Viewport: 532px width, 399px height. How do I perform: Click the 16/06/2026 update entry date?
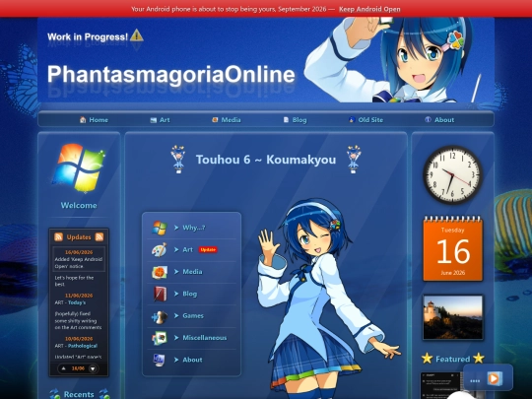coord(79,252)
